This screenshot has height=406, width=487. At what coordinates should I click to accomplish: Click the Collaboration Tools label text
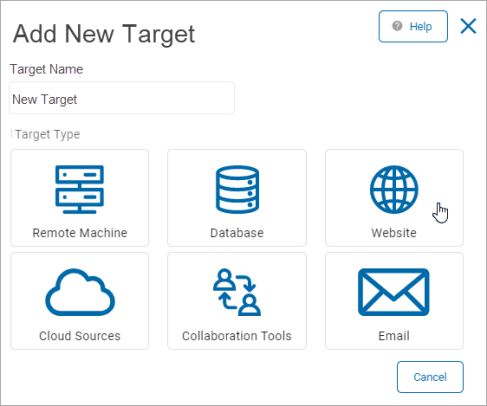click(x=237, y=336)
